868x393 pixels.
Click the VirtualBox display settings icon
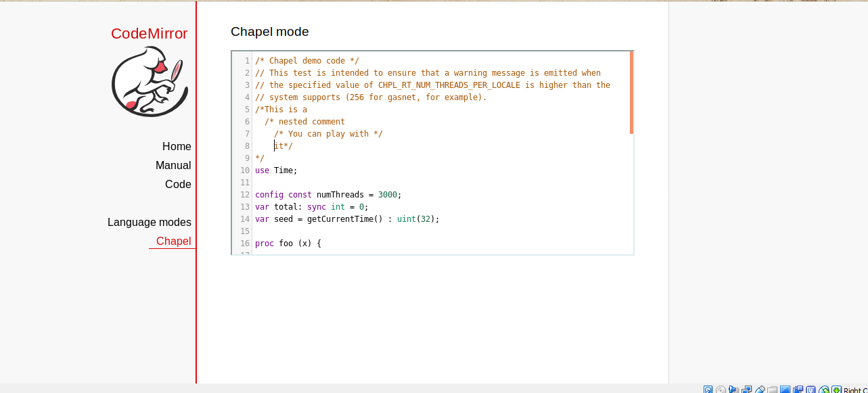point(785,390)
